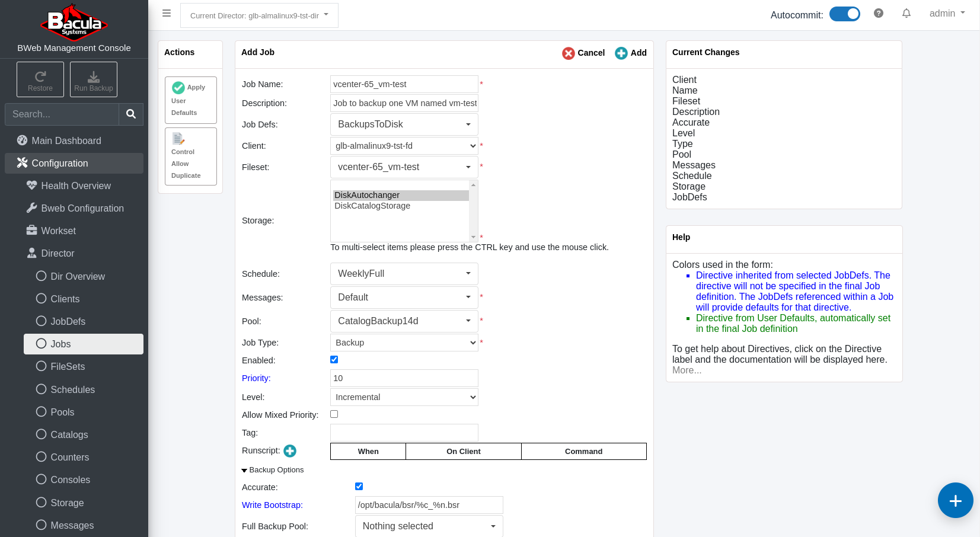The height and width of the screenshot is (537, 980).
Task: Apply User Defaults action
Action: (191, 100)
